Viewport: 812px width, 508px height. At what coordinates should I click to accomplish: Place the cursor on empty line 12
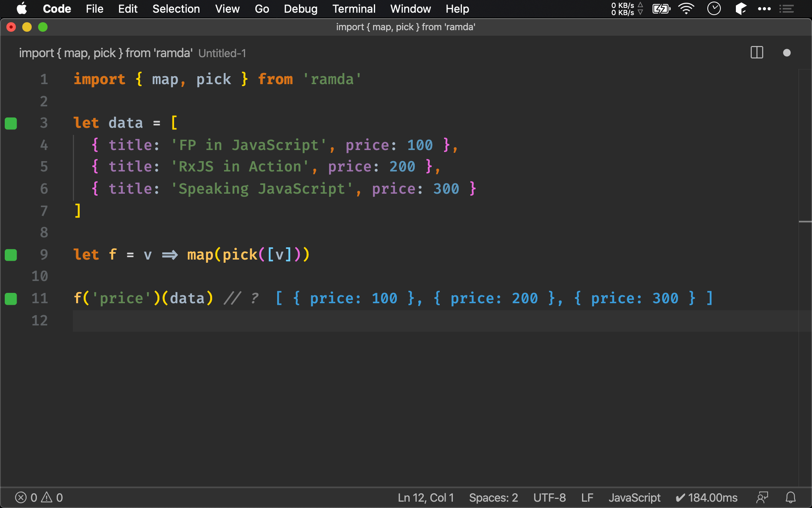pyautogui.click(x=435, y=321)
